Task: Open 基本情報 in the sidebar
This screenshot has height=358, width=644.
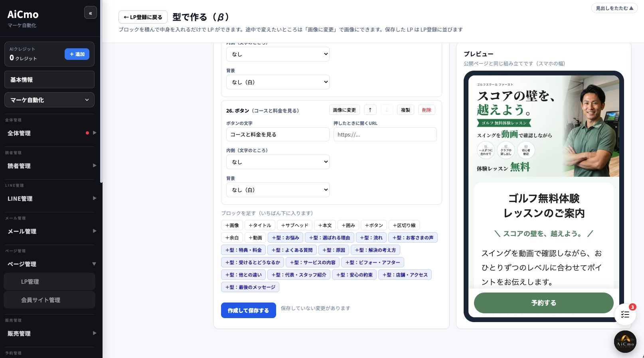Action: pos(49,79)
